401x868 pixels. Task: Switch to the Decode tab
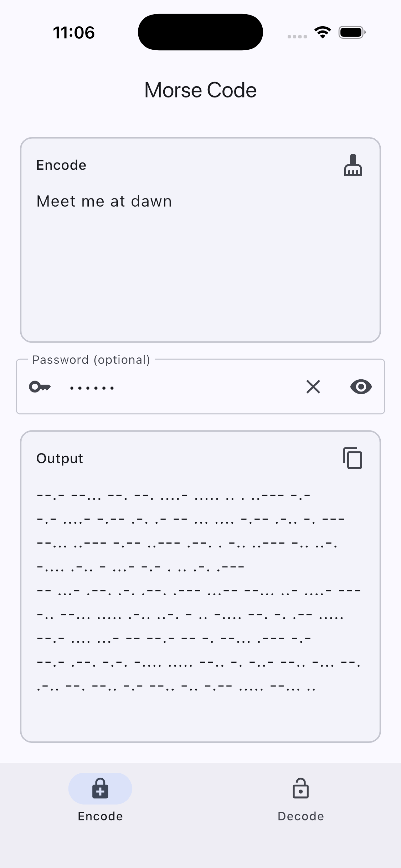(301, 800)
